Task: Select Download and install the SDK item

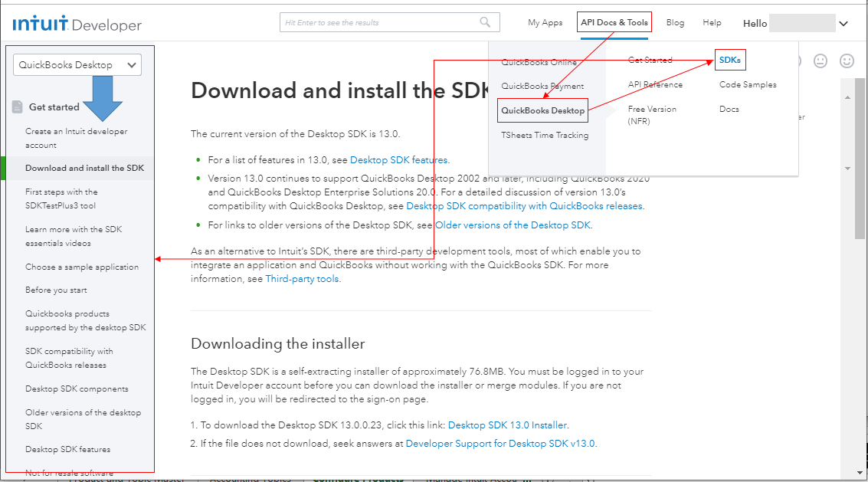Action: pyautogui.click(x=85, y=168)
